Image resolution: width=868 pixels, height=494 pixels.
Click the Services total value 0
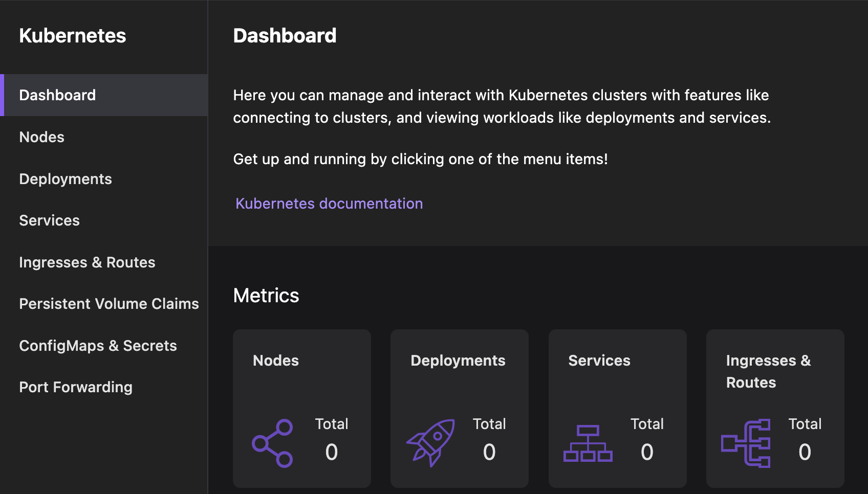[647, 452]
